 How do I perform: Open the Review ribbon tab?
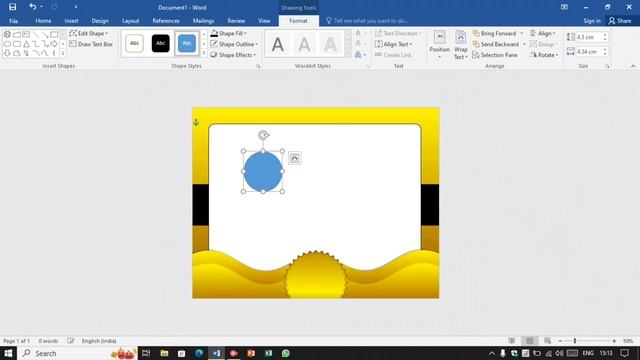[x=236, y=21]
